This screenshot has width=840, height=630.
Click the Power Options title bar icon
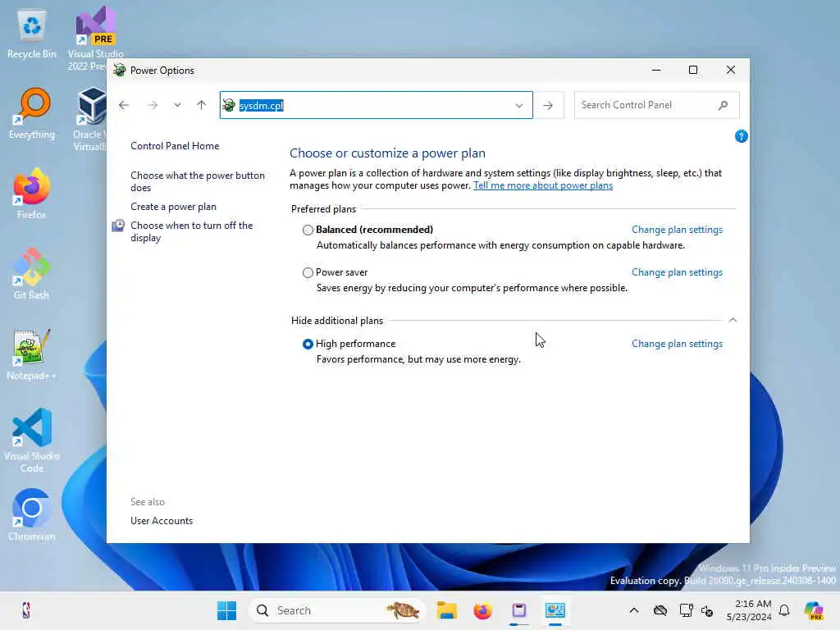point(120,71)
